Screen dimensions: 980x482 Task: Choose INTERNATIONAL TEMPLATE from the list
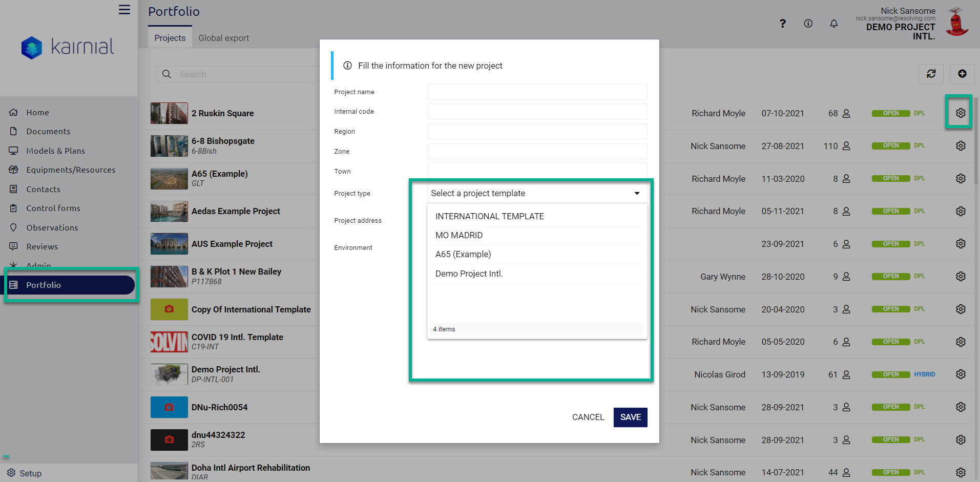489,216
